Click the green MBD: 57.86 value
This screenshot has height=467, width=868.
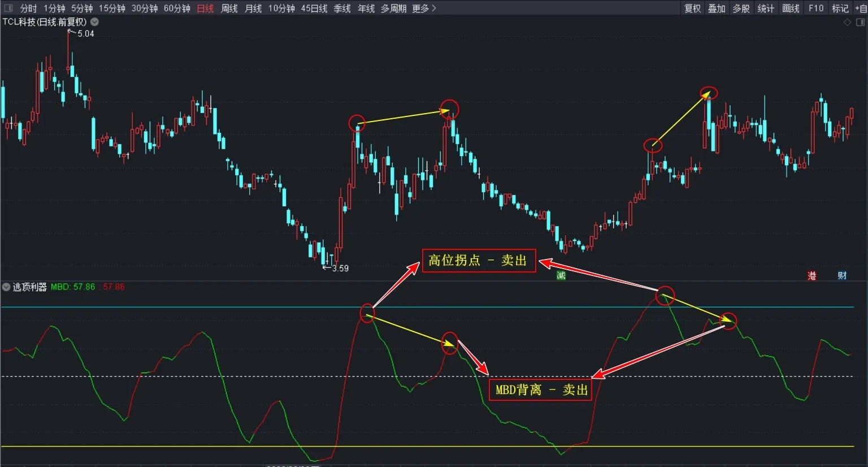(73, 287)
